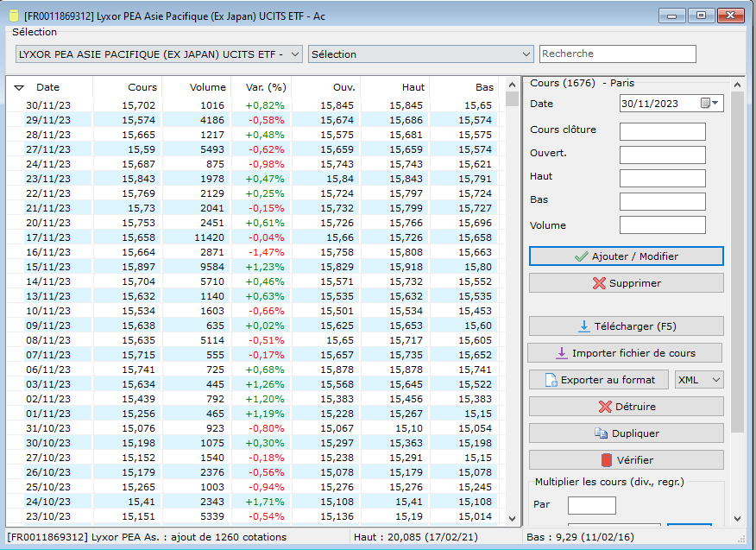Image resolution: width=756 pixels, height=550 pixels.
Task: Select the 17/11/23 row with volume 11420
Action: 255,237
